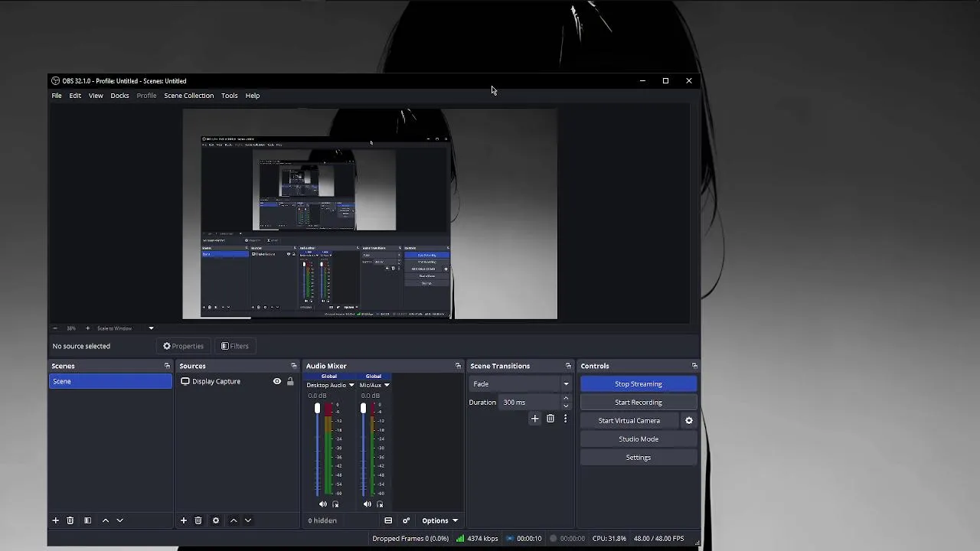Adjust the Desktop Audio volume slider
Screen dimensions: 980x551
click(x=317, y=450)
